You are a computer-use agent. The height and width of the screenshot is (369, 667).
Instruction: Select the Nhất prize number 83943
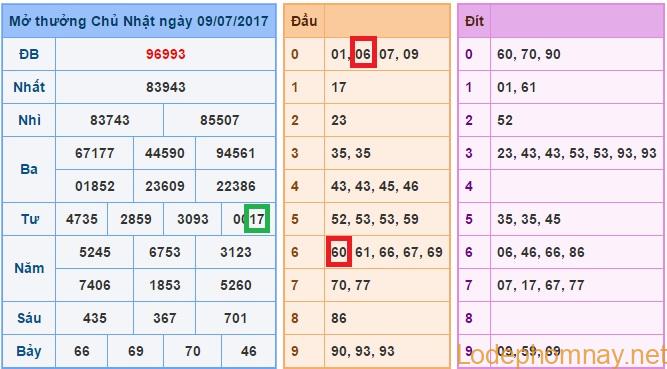165,87
